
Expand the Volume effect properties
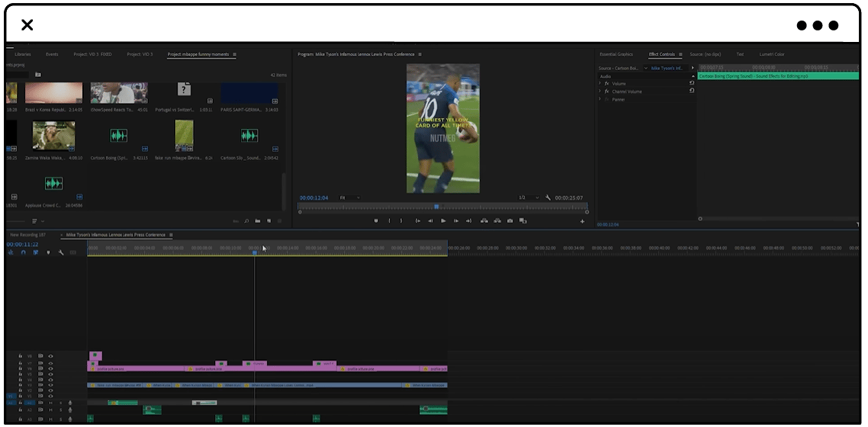coord(600,84)
